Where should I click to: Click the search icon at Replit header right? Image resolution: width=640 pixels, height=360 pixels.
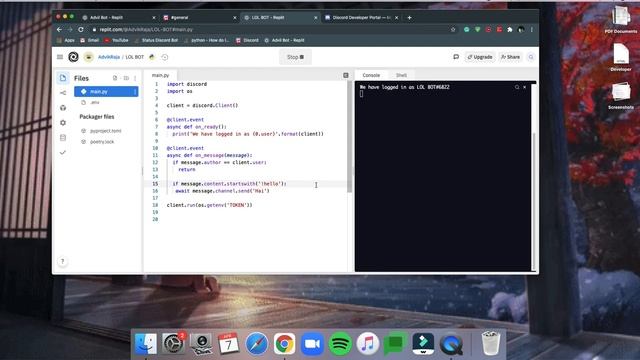[531, 57]
